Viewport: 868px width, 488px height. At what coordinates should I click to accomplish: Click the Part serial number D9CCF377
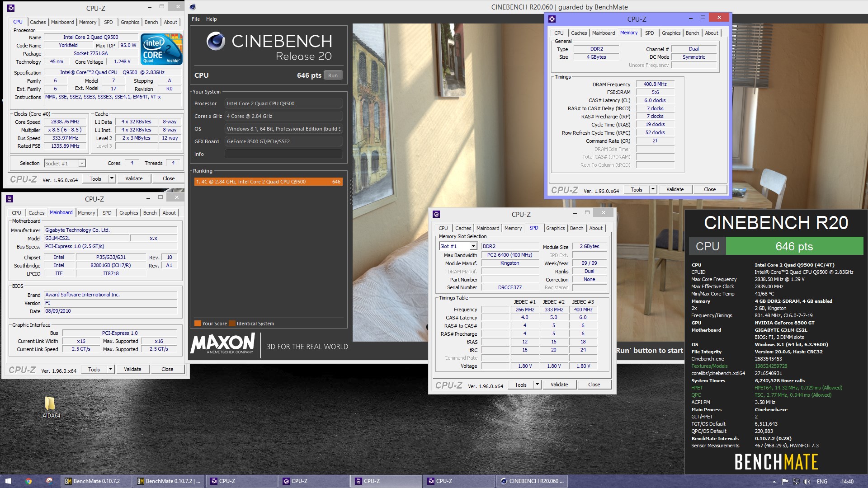[x=510, y=287]
